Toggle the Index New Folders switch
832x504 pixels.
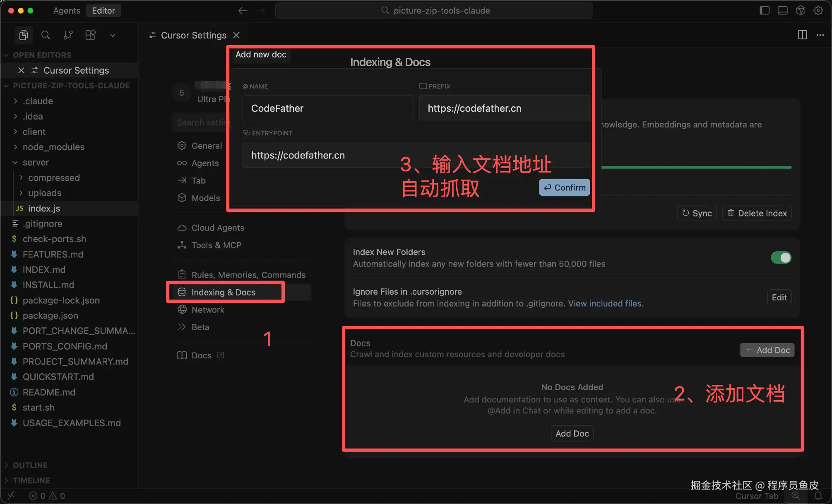(x=781, y=257)
